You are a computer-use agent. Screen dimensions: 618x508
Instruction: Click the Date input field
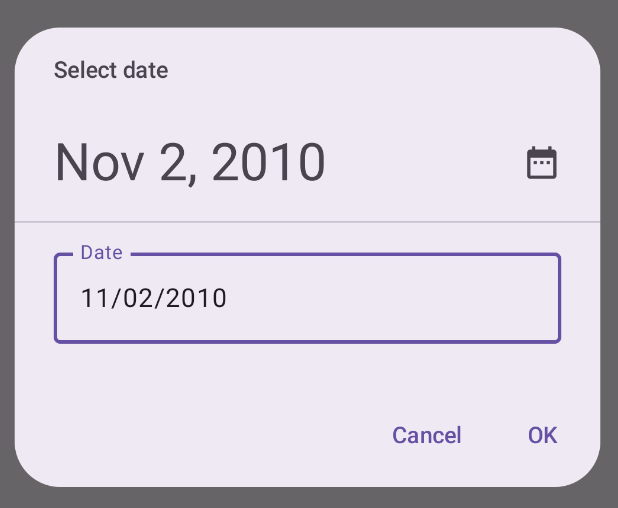[x=307, y=298]
